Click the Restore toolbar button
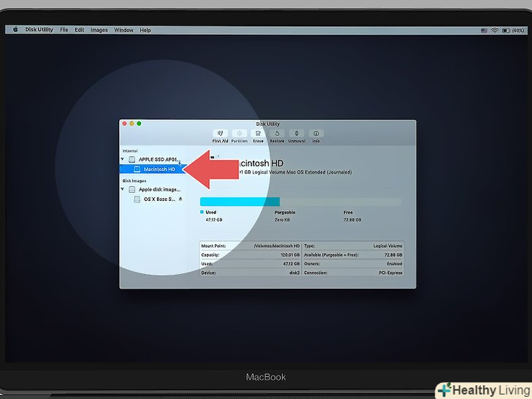 (x=277, y=137)
